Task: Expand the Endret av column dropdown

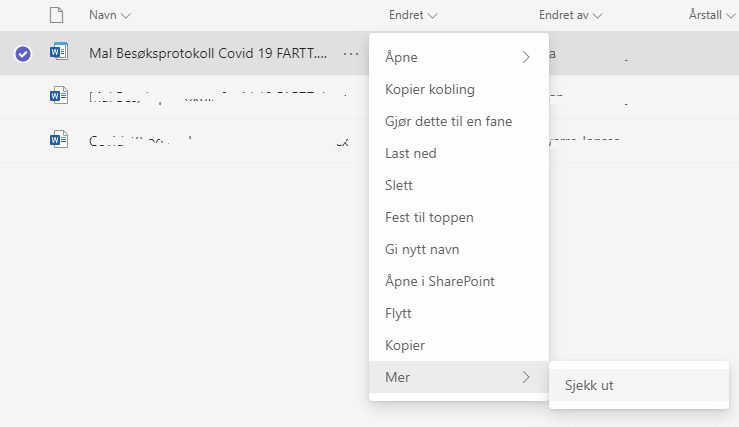Action: click(x=597, y=16)
